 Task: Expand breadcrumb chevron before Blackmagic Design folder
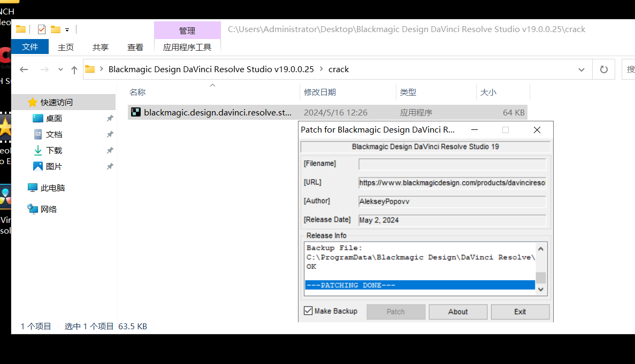101,69
